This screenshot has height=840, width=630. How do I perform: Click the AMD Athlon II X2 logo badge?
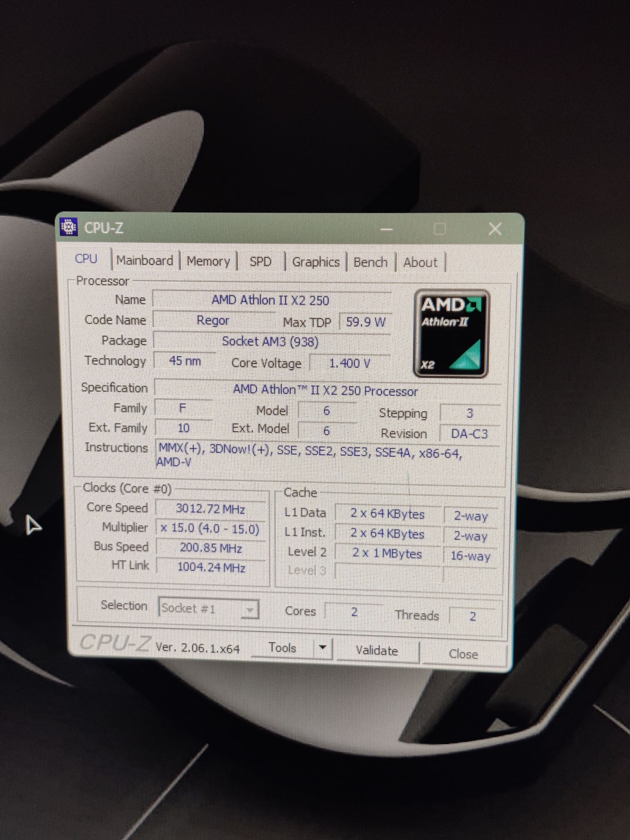(451, 333)
